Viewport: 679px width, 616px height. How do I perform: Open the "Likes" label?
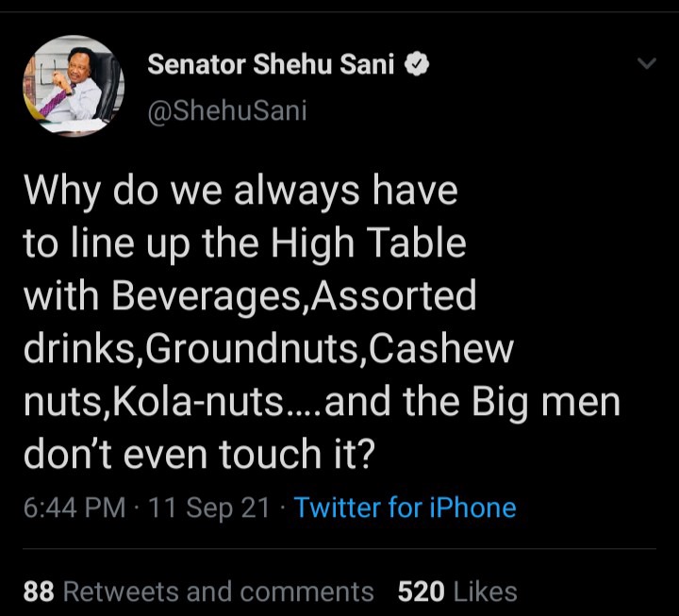click(x=484, y=591)
